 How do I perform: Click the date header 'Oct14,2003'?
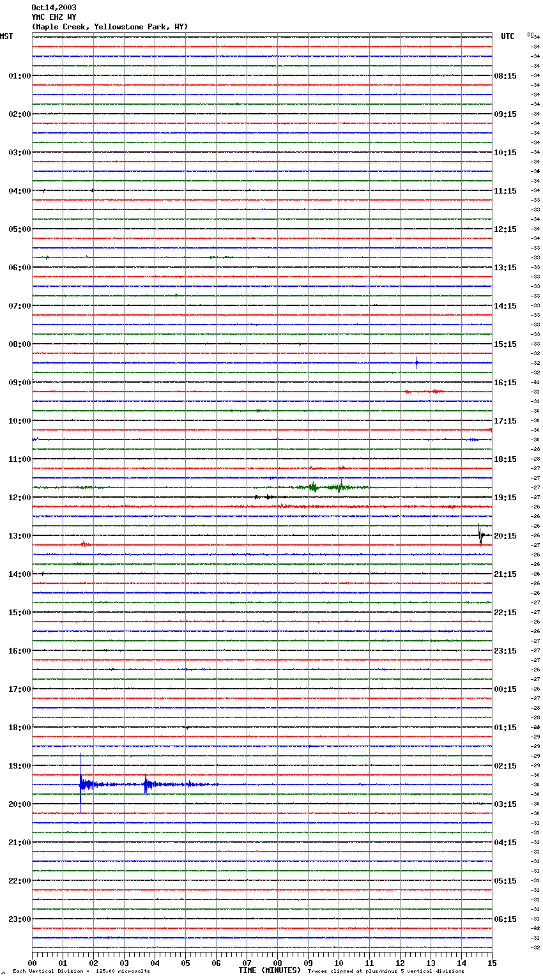(x=54, y=8)
